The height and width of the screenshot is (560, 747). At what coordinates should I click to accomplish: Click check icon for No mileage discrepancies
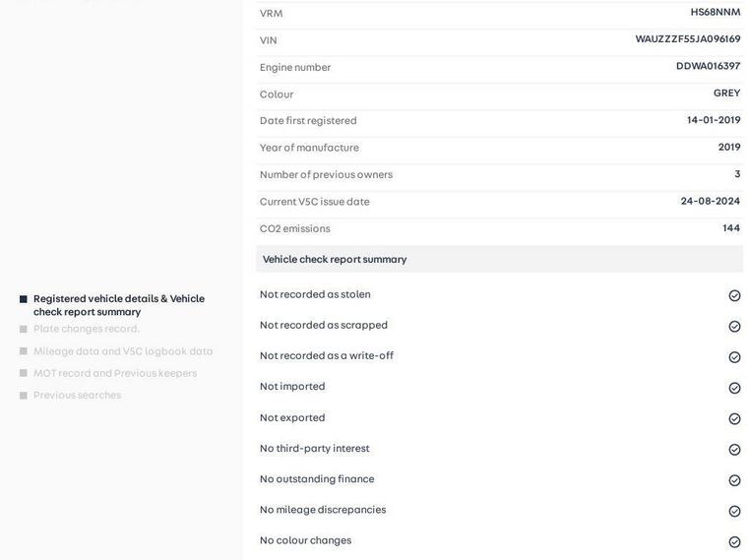[734, 512]
